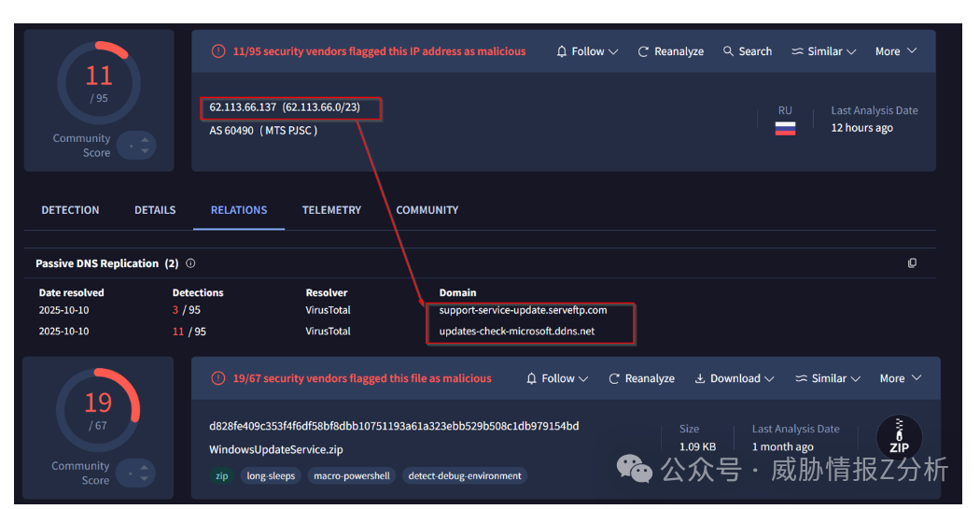
Task: Expand the Similar dropdown in IP report
Action: coord(823,51)
